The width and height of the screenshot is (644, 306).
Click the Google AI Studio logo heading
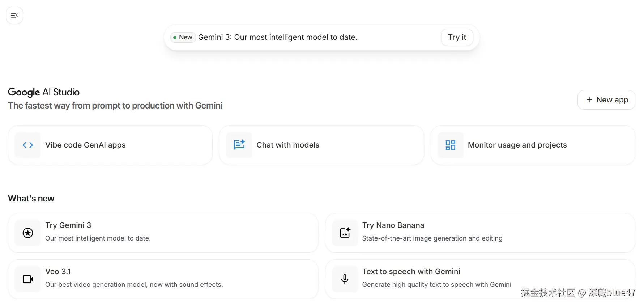44,92
